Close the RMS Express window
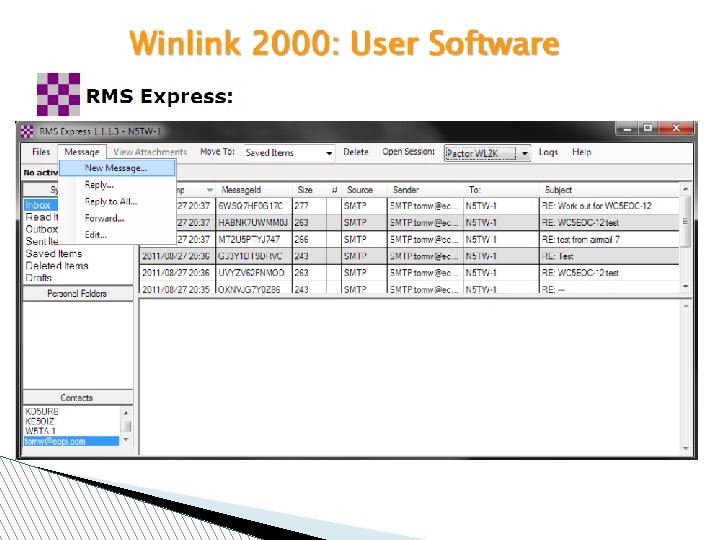 pos(675,129)
